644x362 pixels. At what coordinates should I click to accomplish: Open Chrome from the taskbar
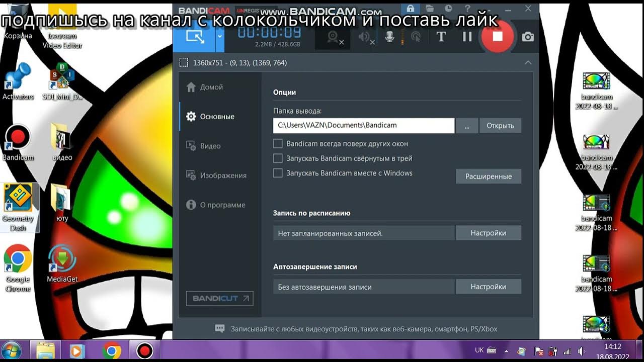coord(112,350)
